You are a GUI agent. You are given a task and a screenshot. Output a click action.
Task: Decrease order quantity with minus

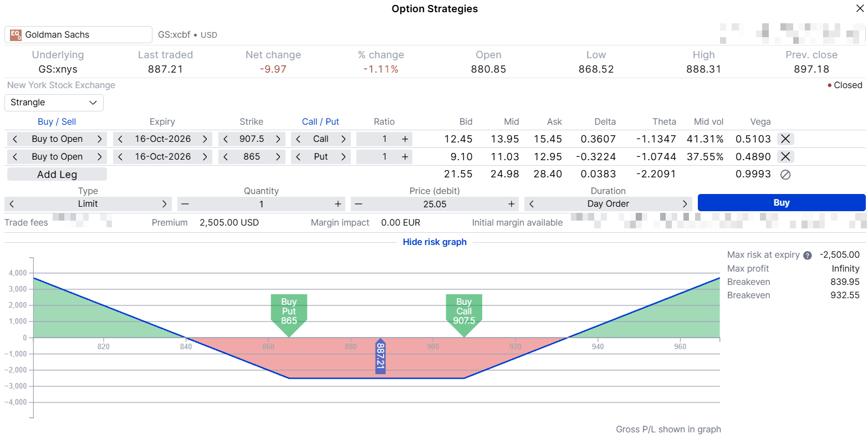(185, 204)
